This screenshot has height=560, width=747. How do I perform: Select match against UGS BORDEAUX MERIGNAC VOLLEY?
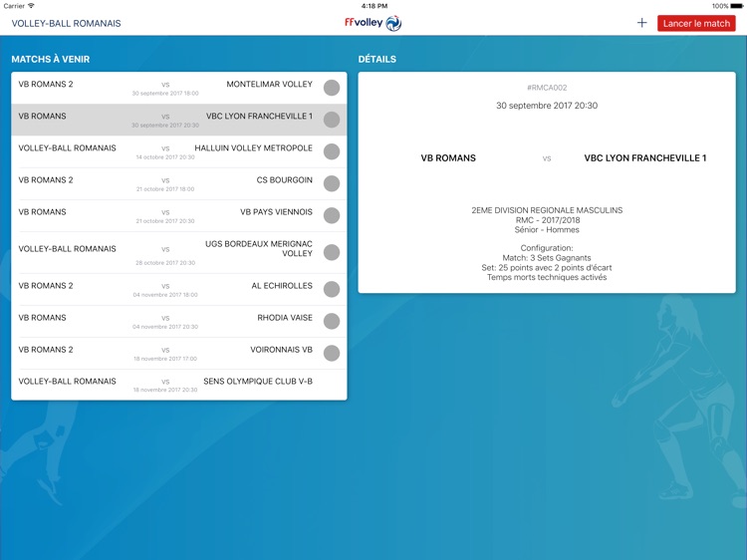tap(179, 252)
